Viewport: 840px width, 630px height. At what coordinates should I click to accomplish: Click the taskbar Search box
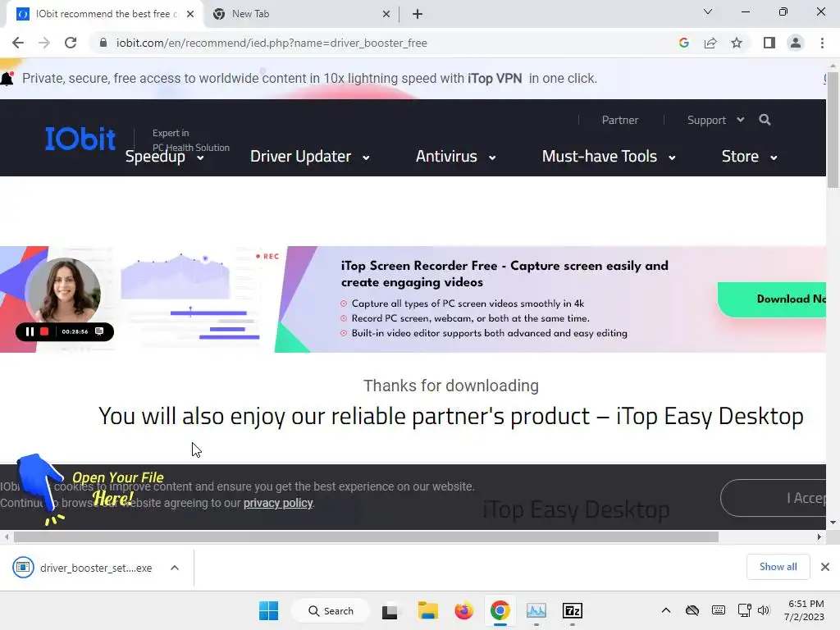[x=331, y=610]
